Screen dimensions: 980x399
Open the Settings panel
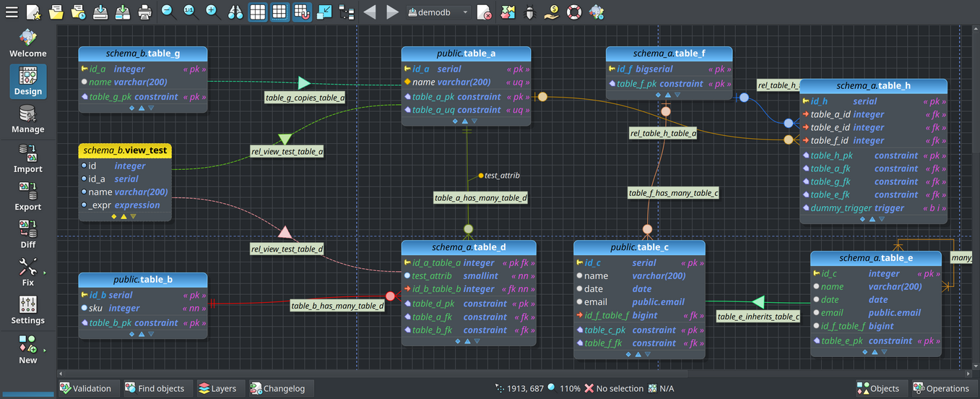pos(27,310)
